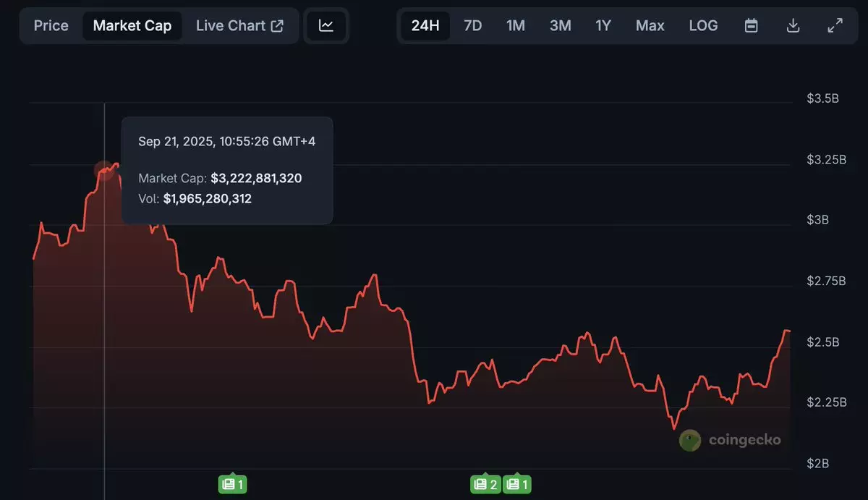Expand chart to fullscreen

tap(835, 26)
